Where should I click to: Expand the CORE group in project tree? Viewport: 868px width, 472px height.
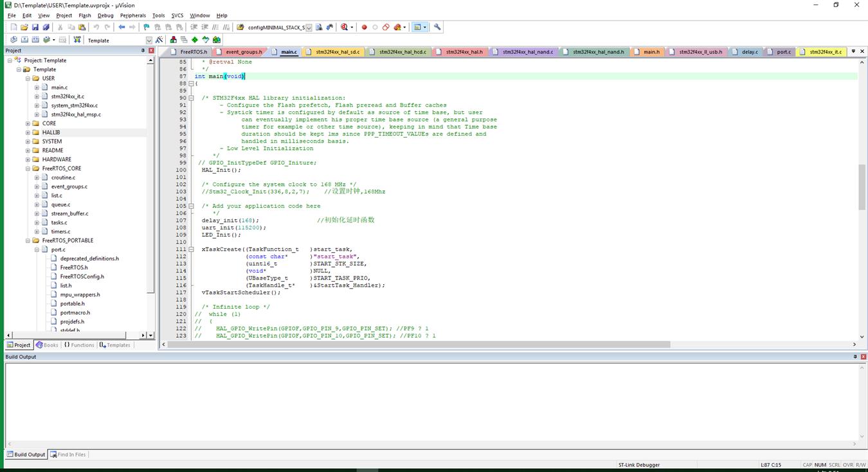(28, 123)
